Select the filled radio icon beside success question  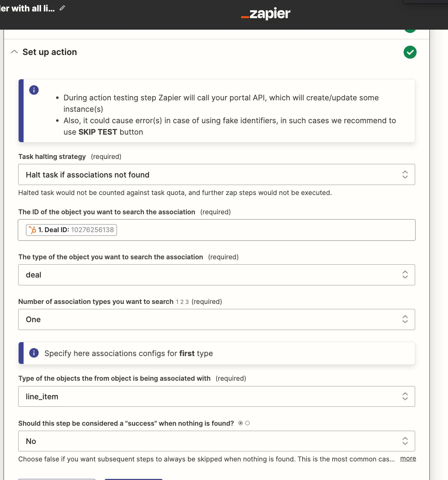[241, 423]
